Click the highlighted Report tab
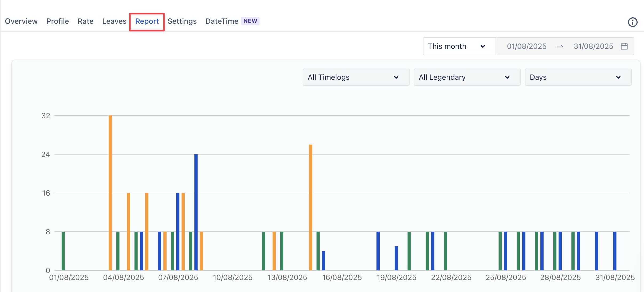Viewport: 644px width, 292px height. click(x=147, y=21)
